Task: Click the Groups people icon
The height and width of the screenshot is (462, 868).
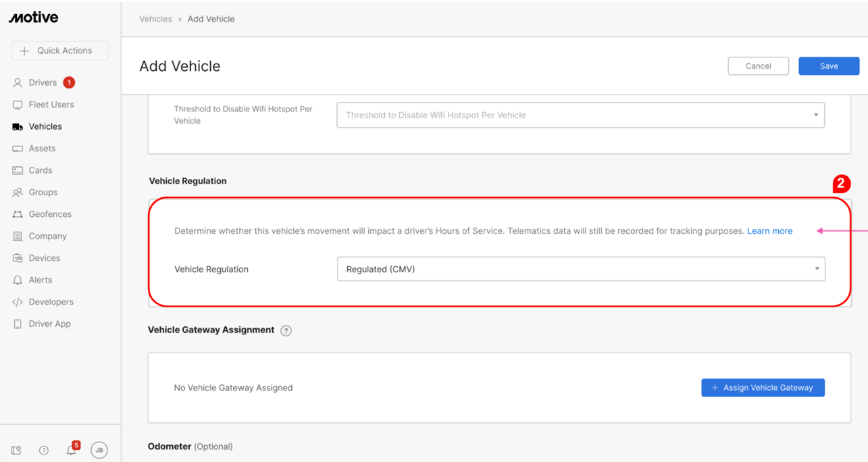Action: tap(18, 192)
